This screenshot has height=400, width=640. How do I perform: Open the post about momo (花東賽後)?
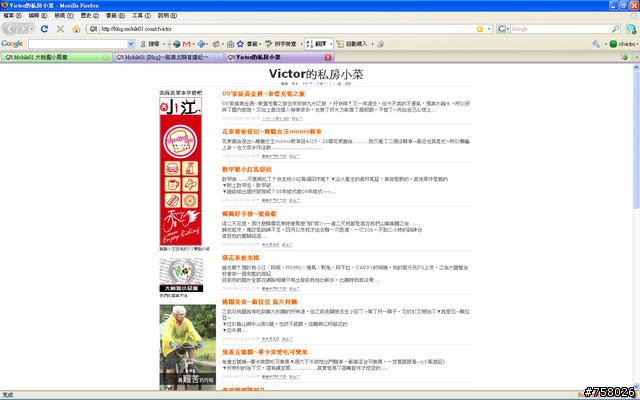click(271, 131)
